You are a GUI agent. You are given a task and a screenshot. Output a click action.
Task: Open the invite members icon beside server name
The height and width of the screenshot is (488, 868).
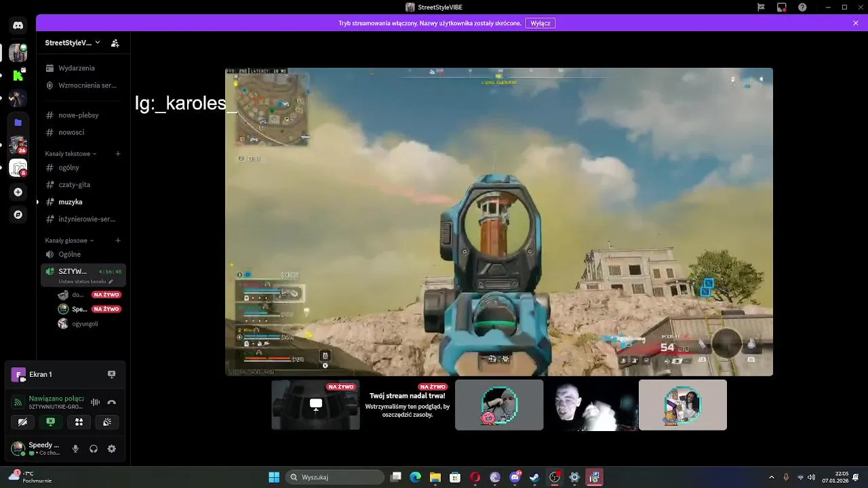pyautogui.click(x=115, y=43)
